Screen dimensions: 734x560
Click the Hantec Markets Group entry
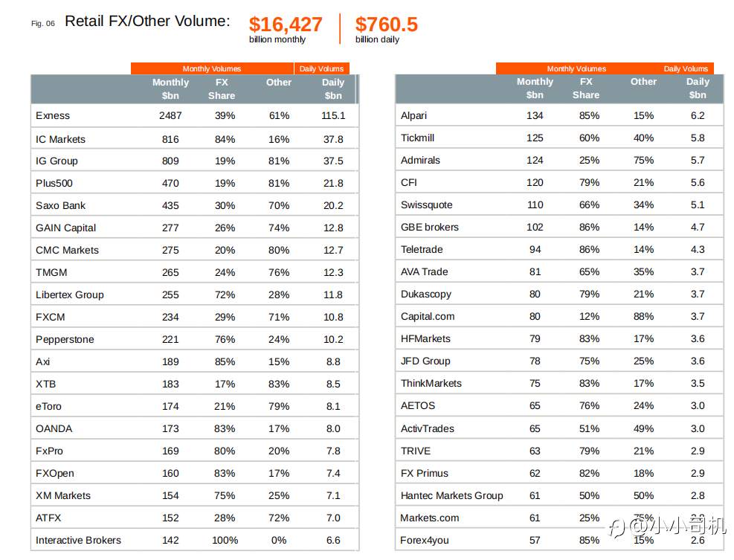[x=451, y=495]
